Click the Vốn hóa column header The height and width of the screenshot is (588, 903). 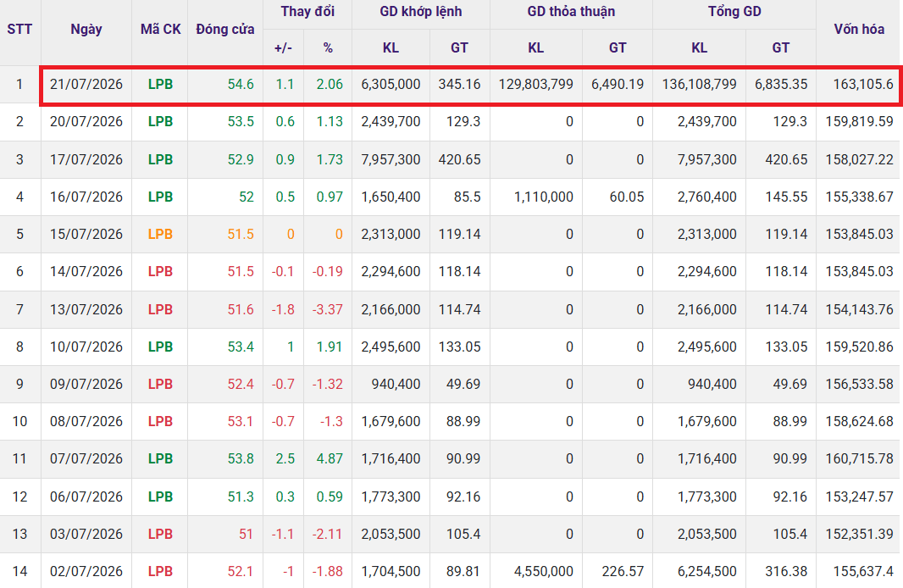pos(859,30)
